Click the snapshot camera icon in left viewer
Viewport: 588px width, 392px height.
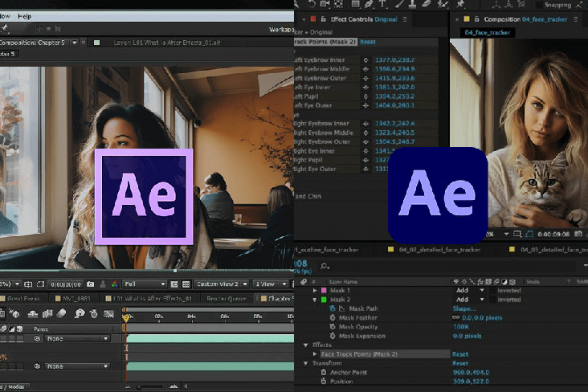[x=91, y=284]
